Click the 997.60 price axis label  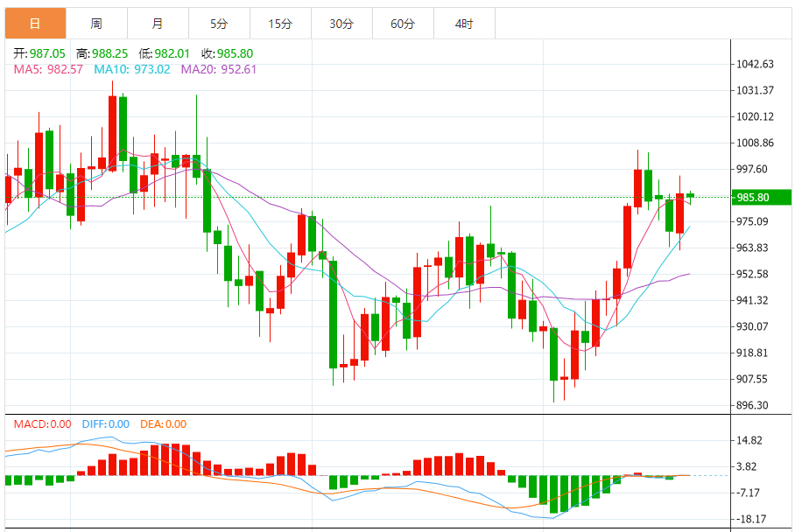752,169
